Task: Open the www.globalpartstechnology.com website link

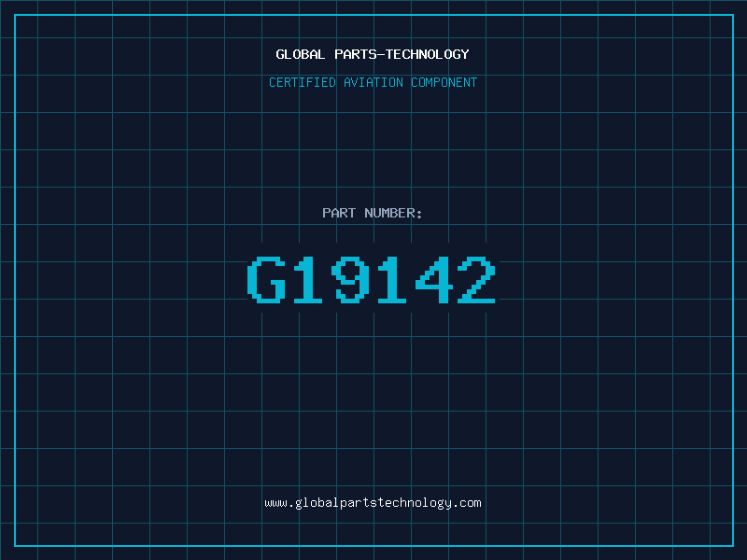Action: (373, 503)
